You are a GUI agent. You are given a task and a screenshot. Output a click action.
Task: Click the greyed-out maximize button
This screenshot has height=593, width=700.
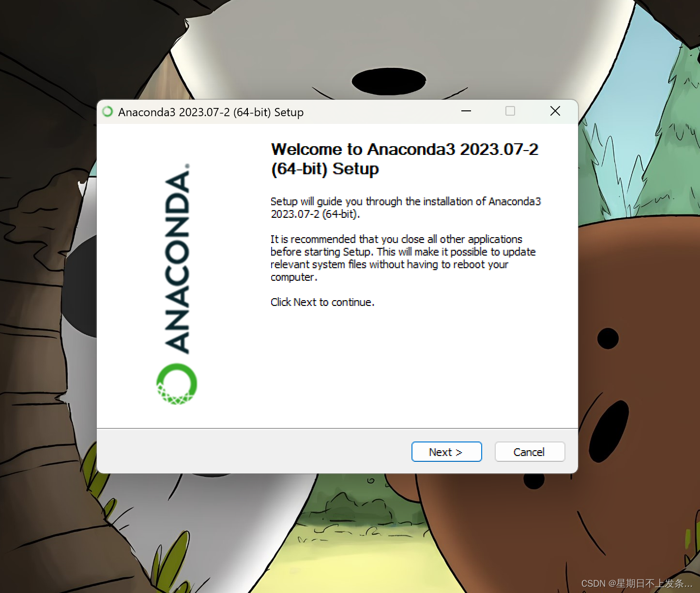tap(510, 111)
